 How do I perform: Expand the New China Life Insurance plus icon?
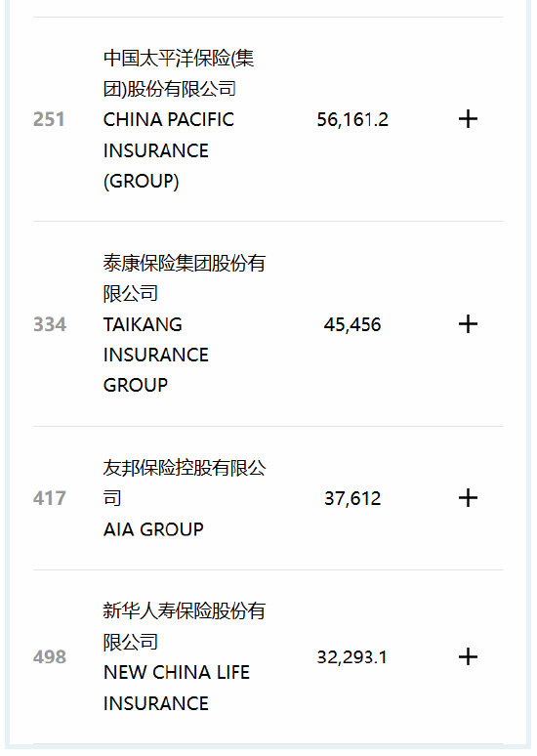pos(468,656)
